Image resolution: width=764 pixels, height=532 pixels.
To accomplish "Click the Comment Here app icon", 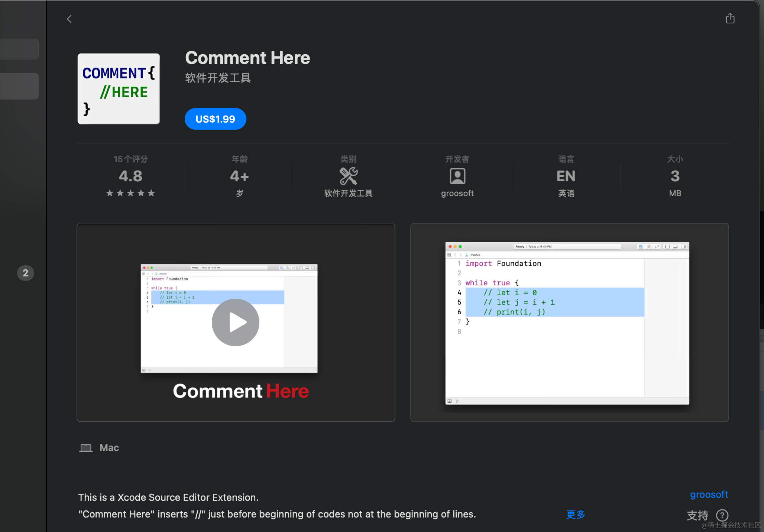I will click(119, 89).
